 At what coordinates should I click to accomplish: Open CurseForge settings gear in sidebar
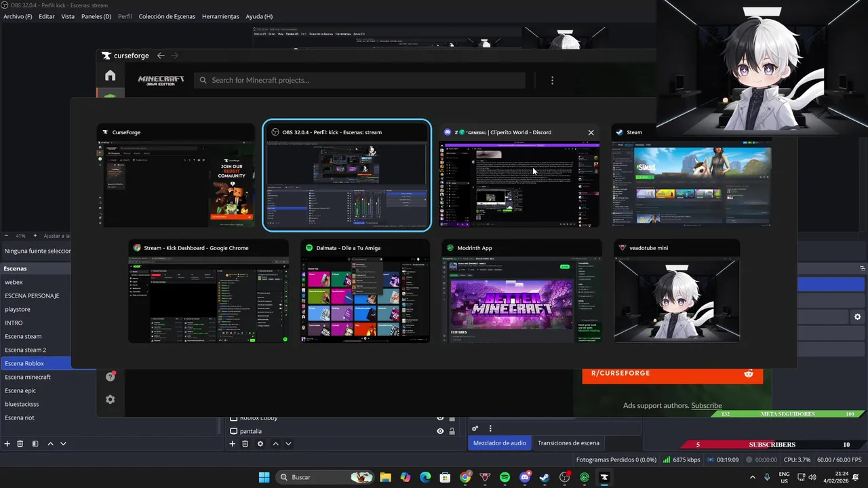point(111,399)
